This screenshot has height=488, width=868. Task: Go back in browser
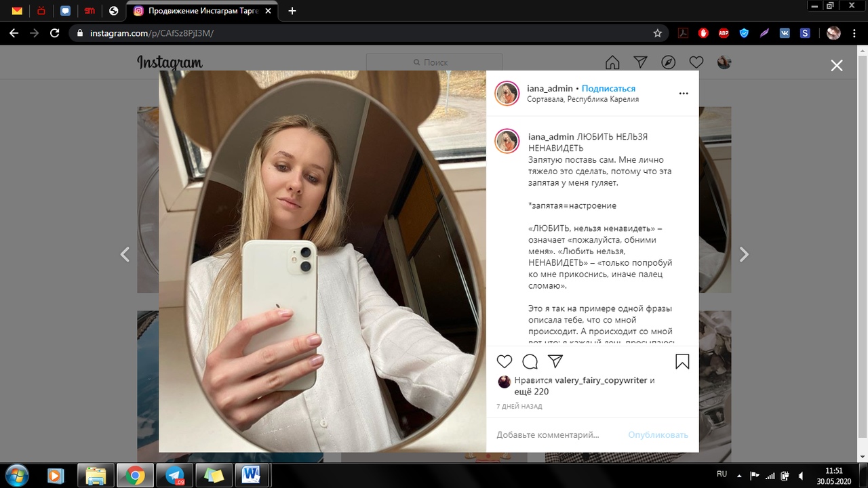[14, 33]
